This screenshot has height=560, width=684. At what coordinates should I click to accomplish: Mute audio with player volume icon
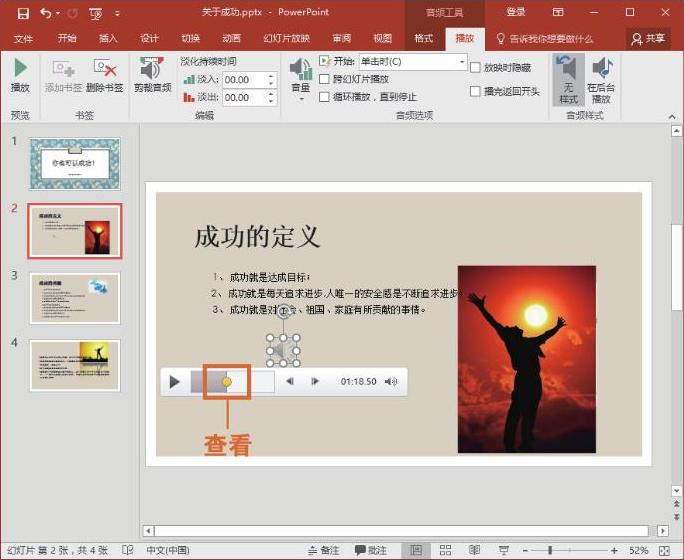tap(391, 382)
